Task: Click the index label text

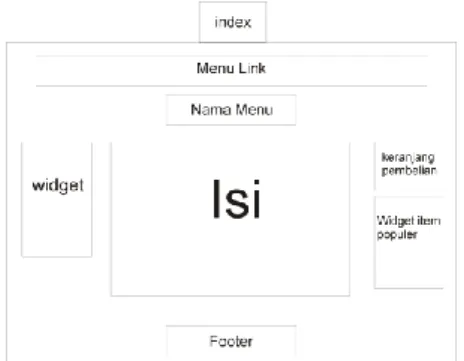Action: [x=233, y=22]
